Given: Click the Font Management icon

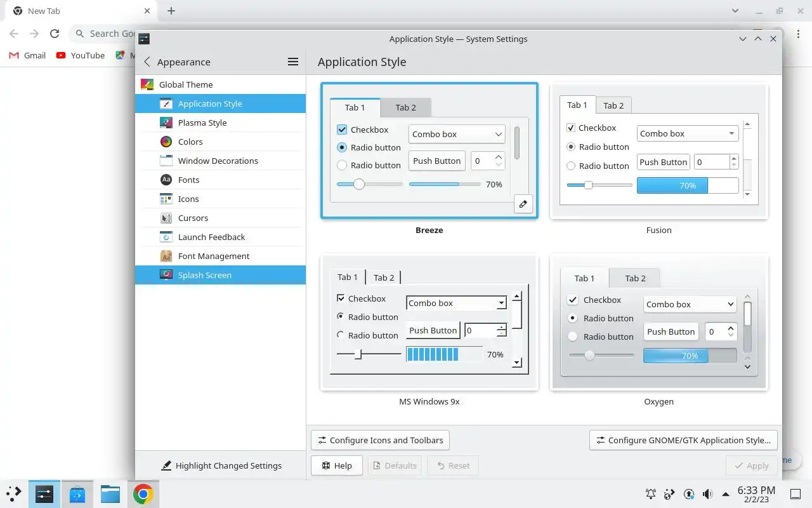Looking at the screenshot, I should (166, 256).
